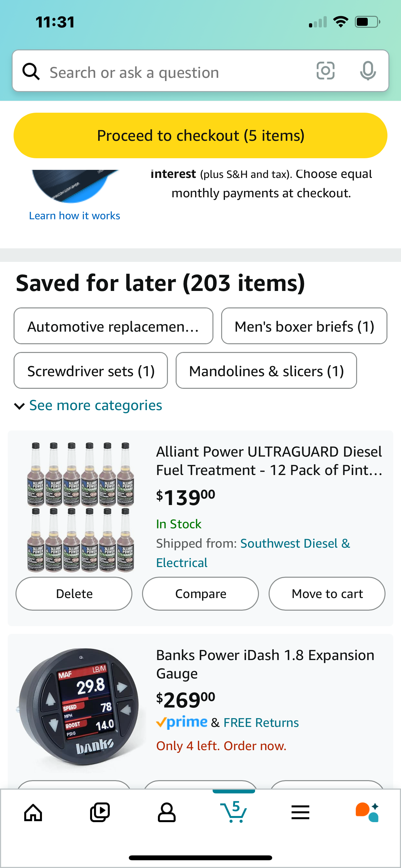The width and height of the screenshot is (401, 868).
Task: Open the Rufus AI assistant icon
Action: click(x=367, y=812)
